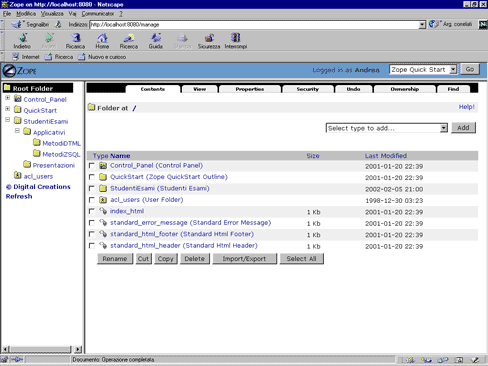
Task: Open Ricerca search in Netscape toolbar
Action: tap(129, 38)
